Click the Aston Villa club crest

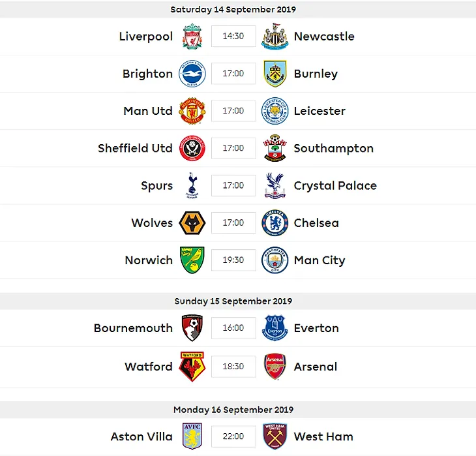tap(192, 436)
